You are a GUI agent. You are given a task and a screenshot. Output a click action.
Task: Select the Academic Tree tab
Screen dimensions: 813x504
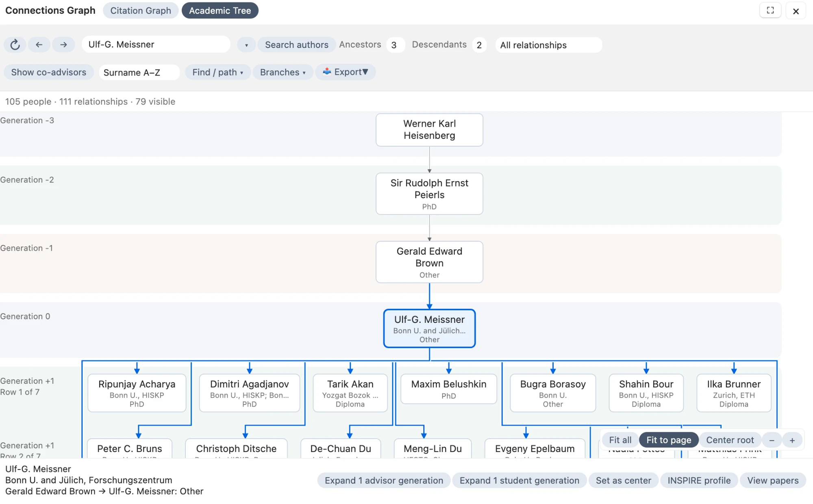[x=220, y=11]
